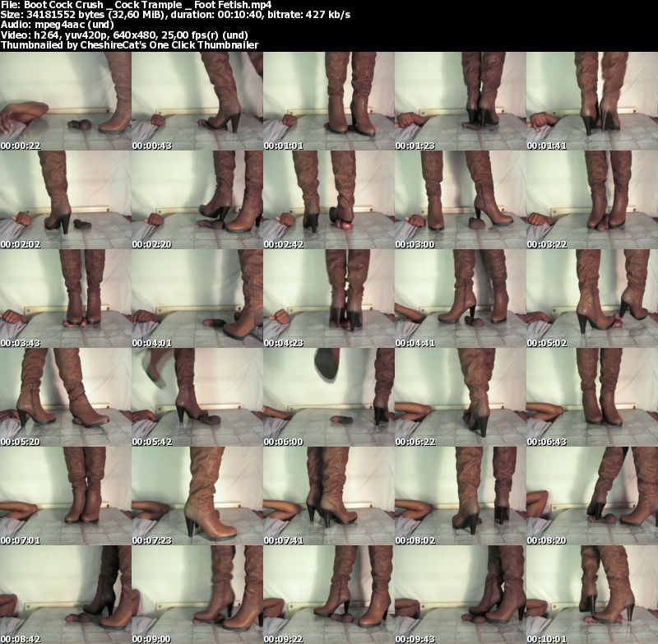The image size is (658, 644).
Task: Pick the frame stamped 00:01:41
Action: [592, 101]
